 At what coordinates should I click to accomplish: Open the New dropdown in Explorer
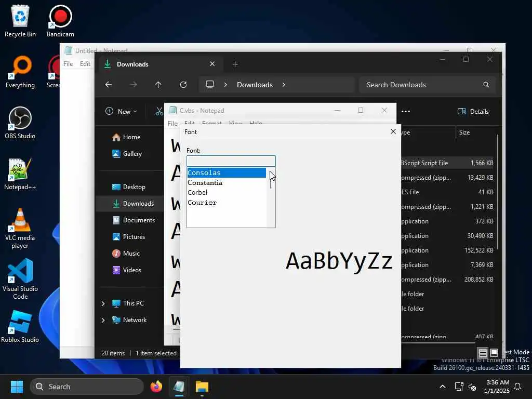pos(121,111)
